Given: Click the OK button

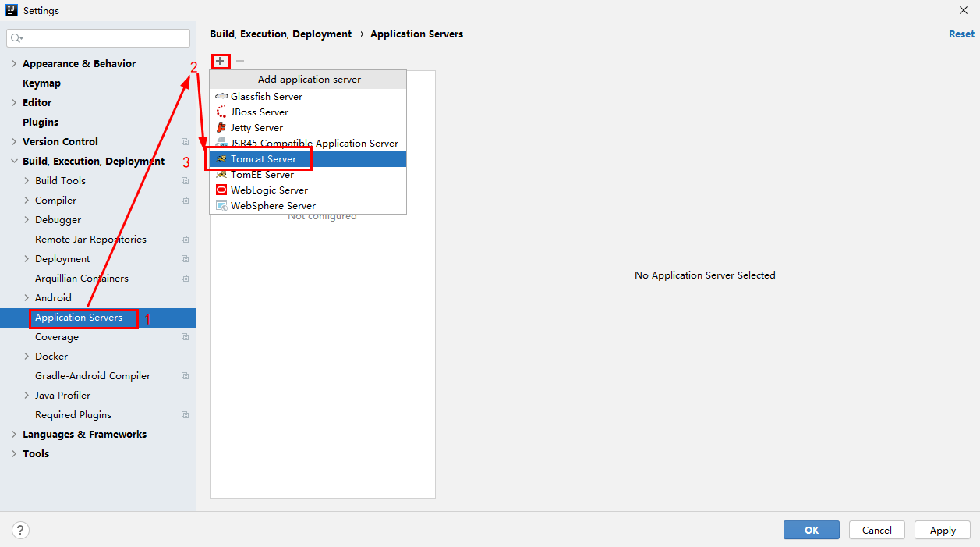Looking at the screenshot, I should (x=812, y=530).
